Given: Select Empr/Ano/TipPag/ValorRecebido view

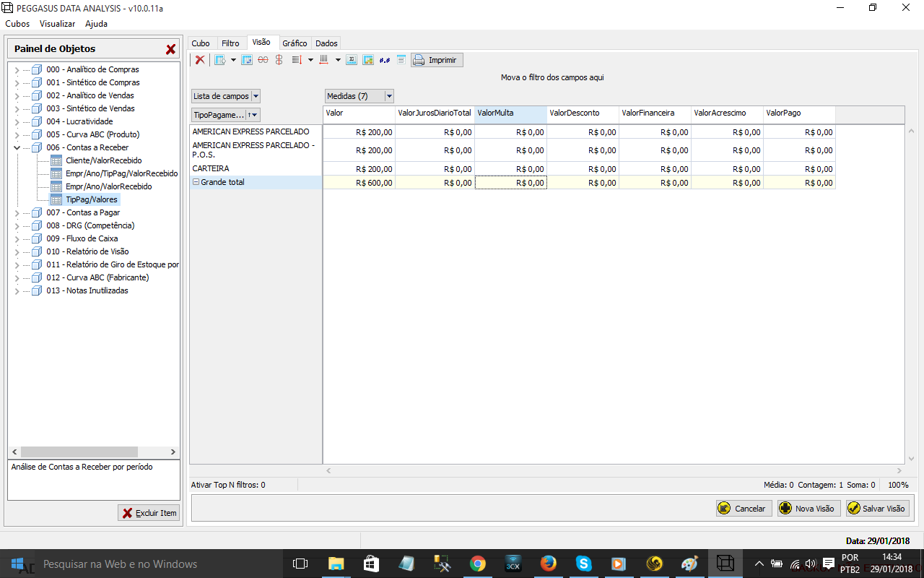Looking at the screenshot, I should 121,173.
